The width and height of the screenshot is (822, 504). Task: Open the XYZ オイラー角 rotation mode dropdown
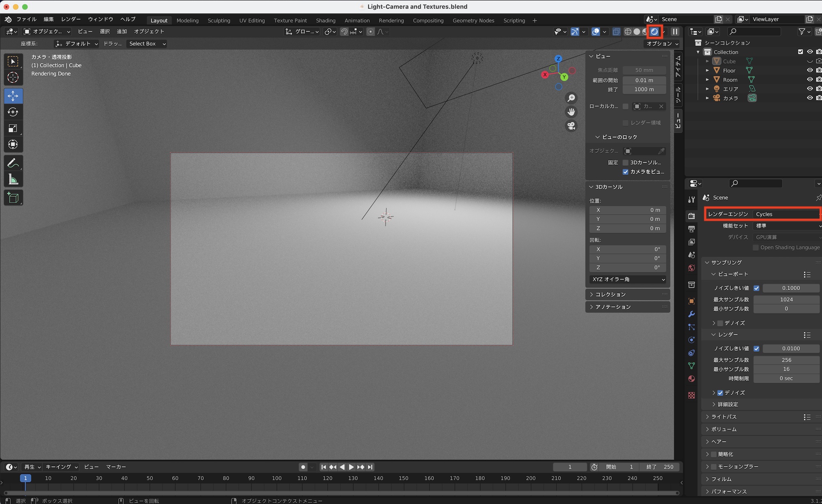628,279
